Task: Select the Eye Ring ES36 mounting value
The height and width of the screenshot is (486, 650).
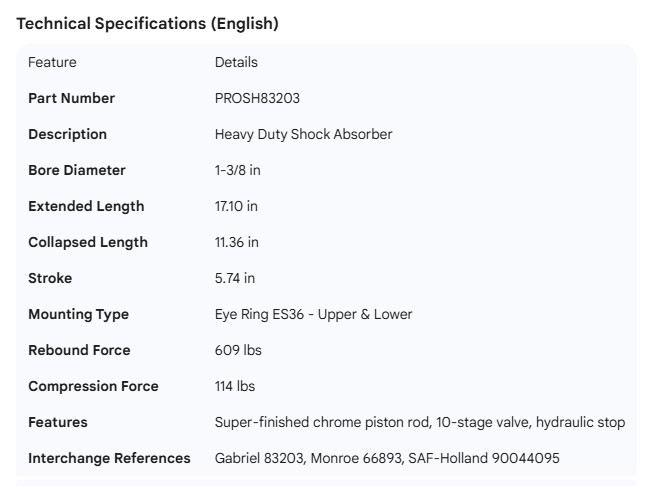Action: (x=313, y=314)
